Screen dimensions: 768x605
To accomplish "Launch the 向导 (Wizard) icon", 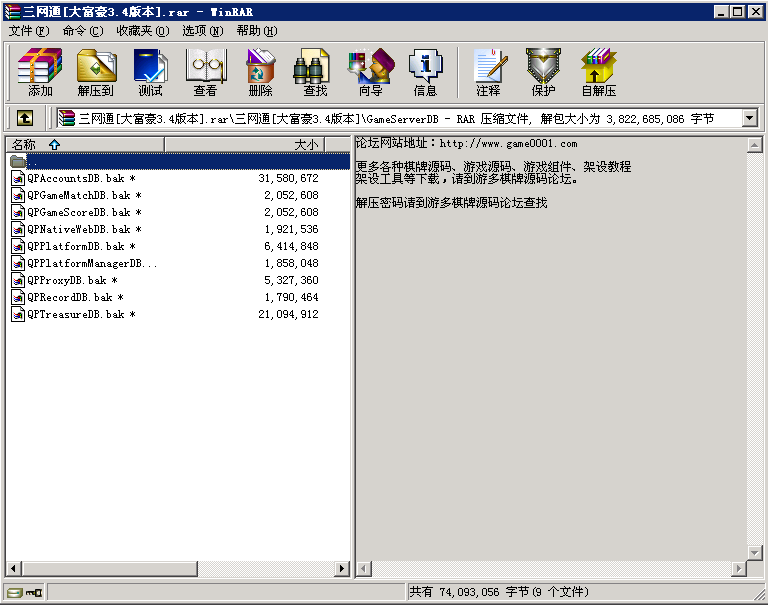I will [x=370, y=72].
